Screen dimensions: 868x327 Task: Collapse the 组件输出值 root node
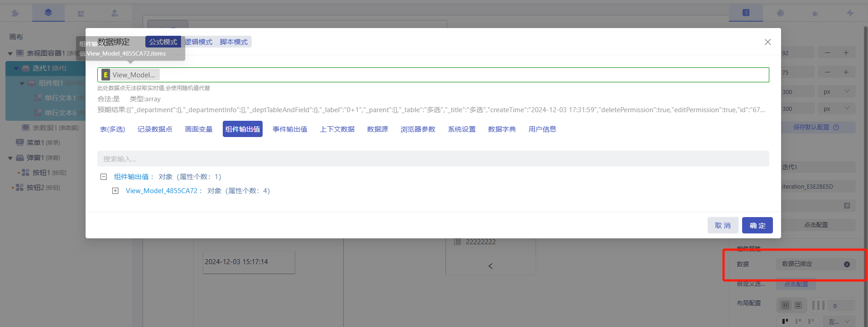point(104,177)
